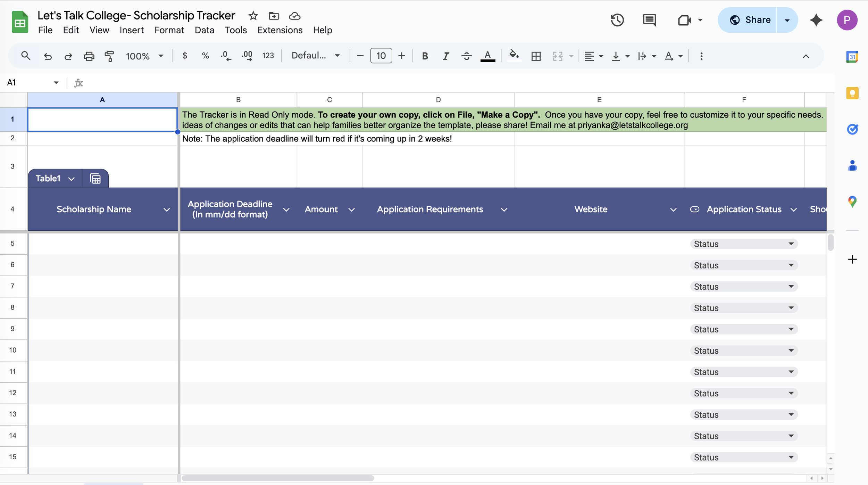The height and width of the screenshot is (485, 868).
Task: Toggle strikethrough formatting
Action: pyautogui.click(x=466, y=56)
